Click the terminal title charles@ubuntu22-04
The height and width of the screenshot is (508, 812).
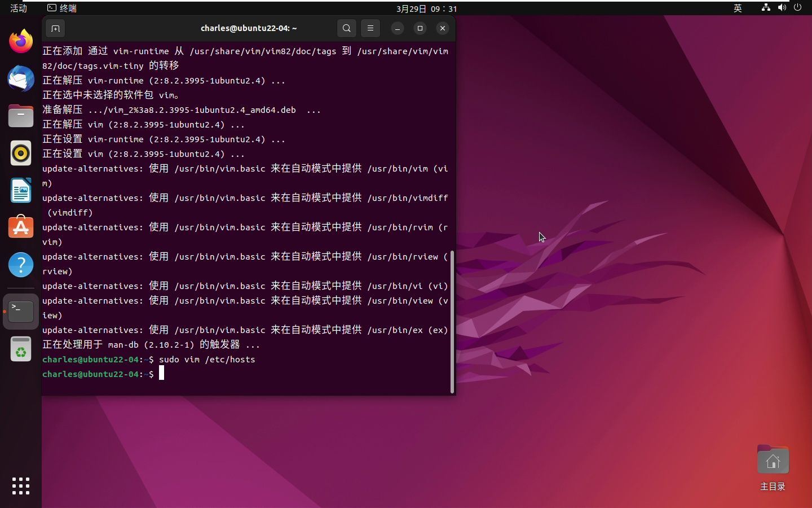pyautogui.click(x=249, y=28)
